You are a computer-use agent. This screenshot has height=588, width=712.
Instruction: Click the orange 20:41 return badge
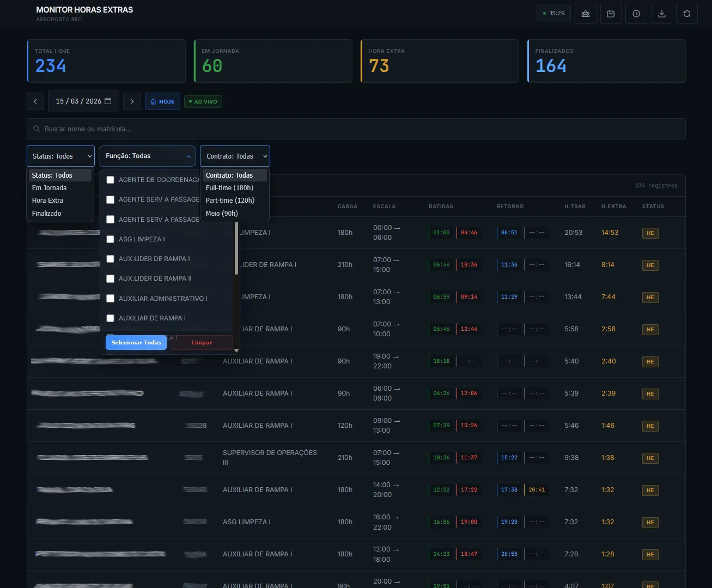(537, 490)
